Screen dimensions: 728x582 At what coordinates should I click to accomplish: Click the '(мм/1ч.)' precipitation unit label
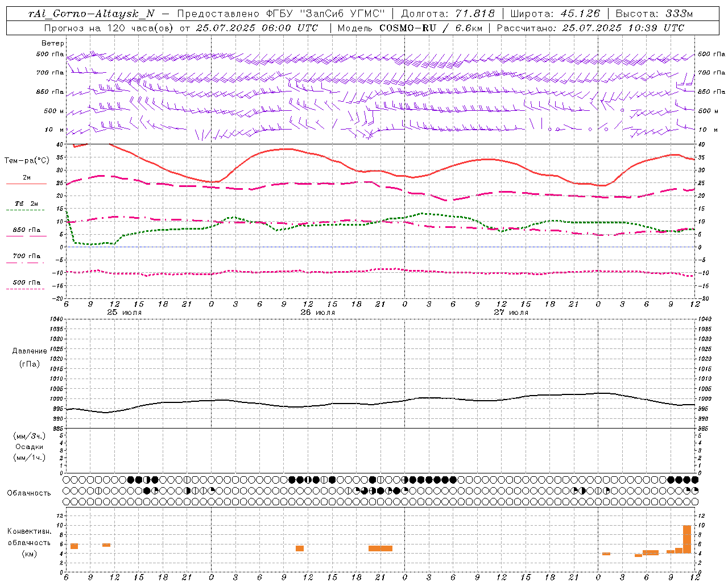point(30,458)
